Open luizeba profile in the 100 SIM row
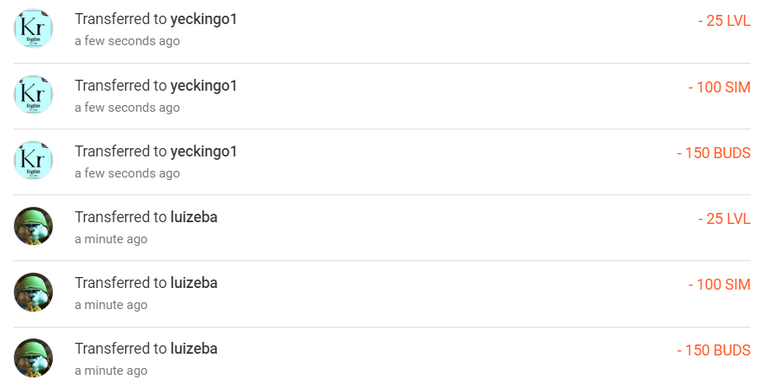The image size is (768, 388). [194, 283]
